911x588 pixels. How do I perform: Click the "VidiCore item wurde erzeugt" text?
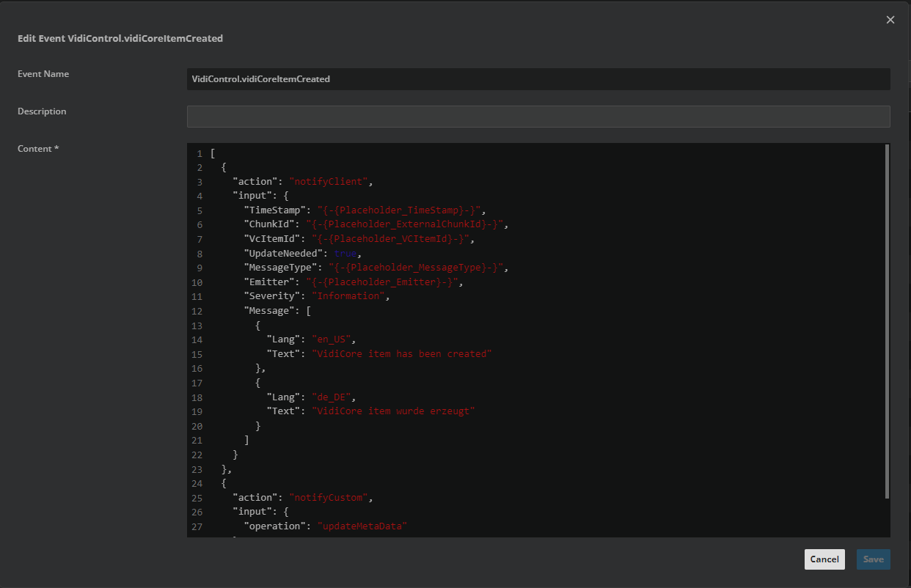393,411
